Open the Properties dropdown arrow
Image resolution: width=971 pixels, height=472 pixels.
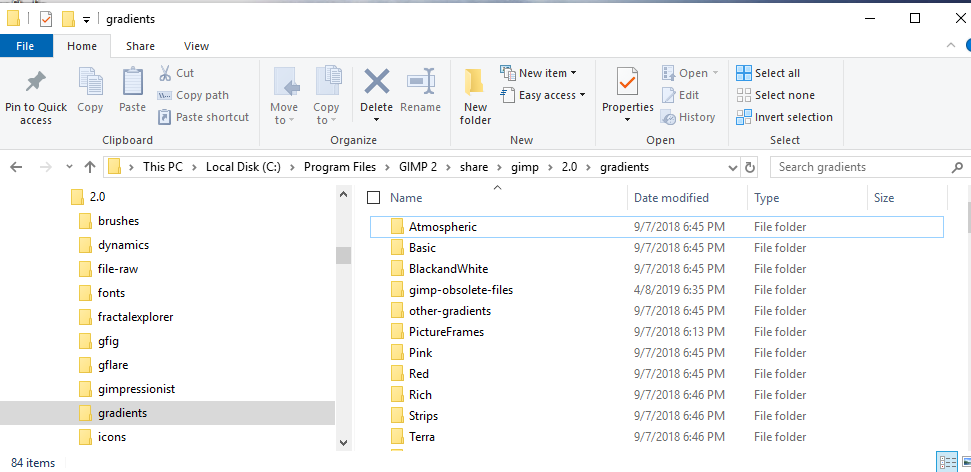(627, 120)
